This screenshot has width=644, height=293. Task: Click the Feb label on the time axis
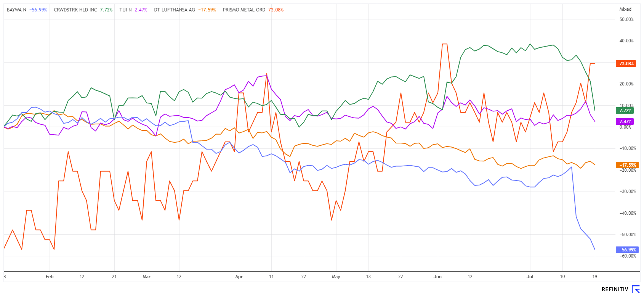[50, 277]
